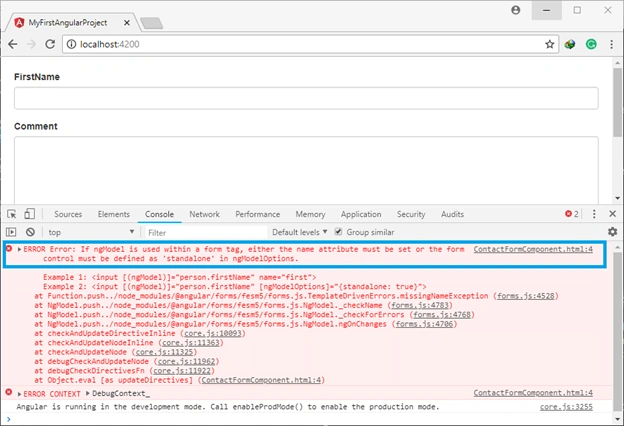Select the Console tab
The image size is (624, 426).
pos(159,214)
